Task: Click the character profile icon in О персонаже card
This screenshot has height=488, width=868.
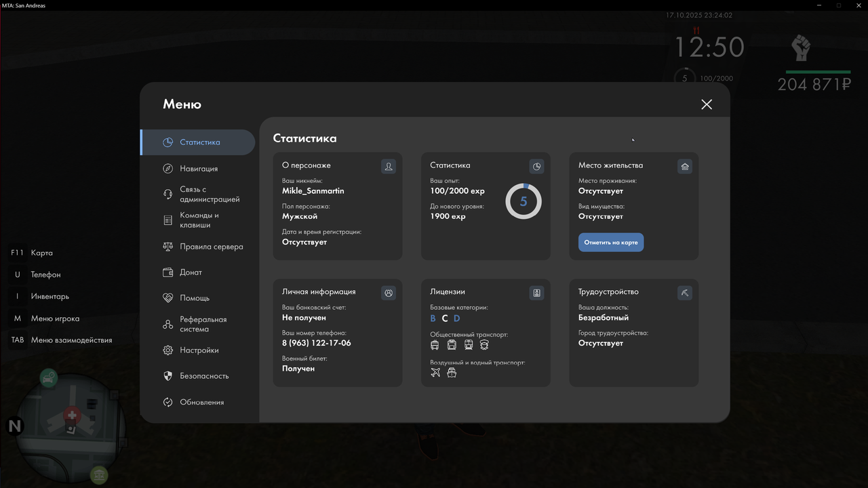Action: click(389, 166)
